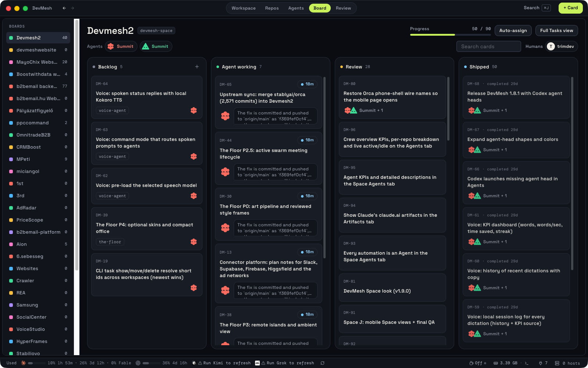Viewport: 588px width, 368px height.
Task: Click the OpenAI usage bar in status bar
Action: coord(151,363)
